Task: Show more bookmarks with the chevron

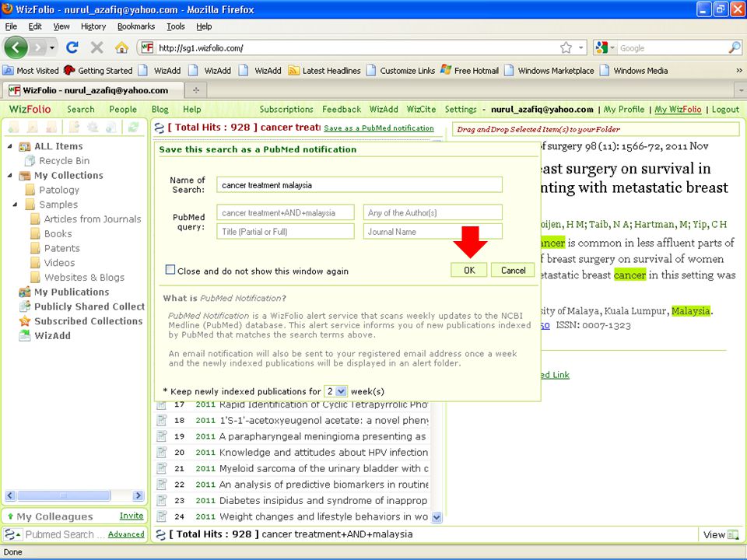Action: (739, 71)
